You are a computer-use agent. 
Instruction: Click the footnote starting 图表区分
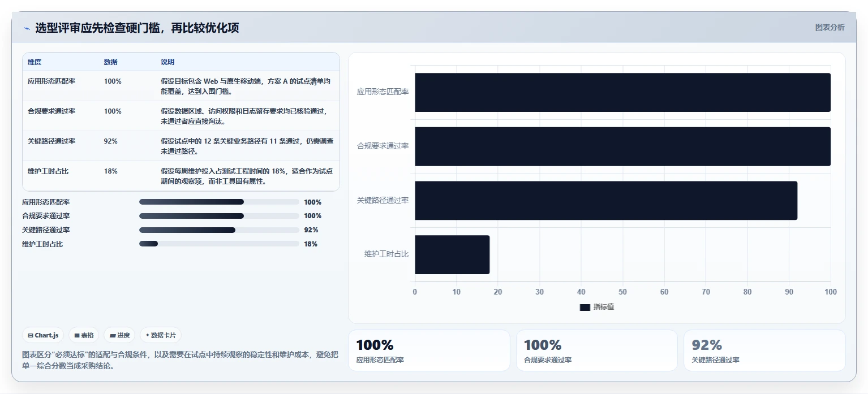180,360
